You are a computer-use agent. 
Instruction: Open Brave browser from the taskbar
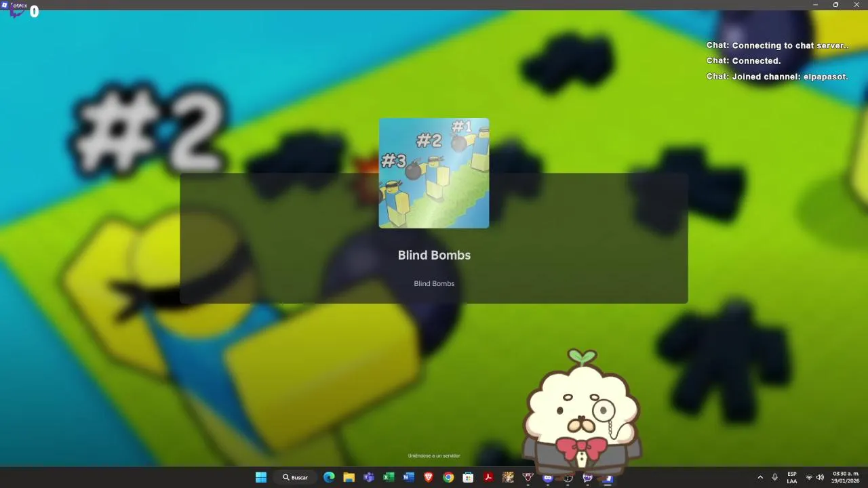pyautogui.click(x=429, y=477)
